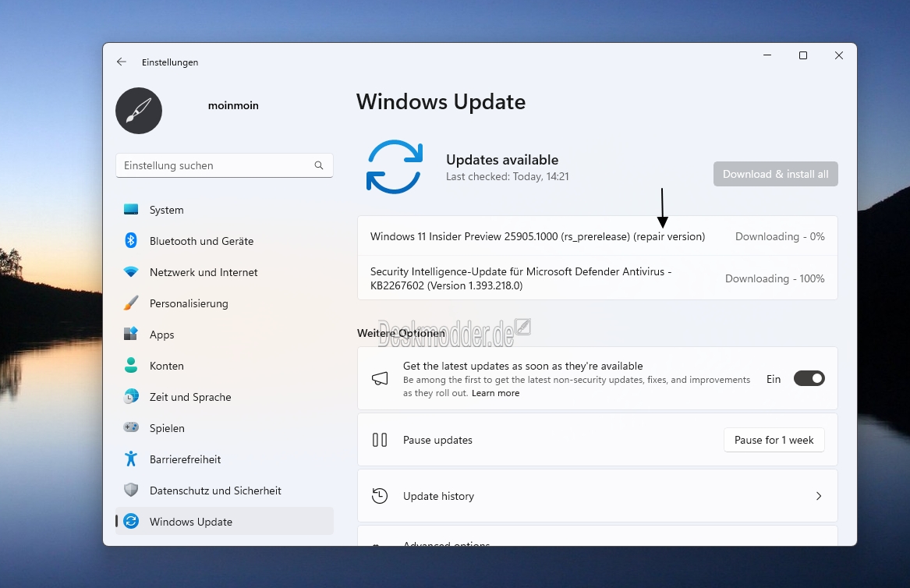This screenshot has width=910, height=588.
Task: Select Spielen label in sidebar
Action: point(167,428)
